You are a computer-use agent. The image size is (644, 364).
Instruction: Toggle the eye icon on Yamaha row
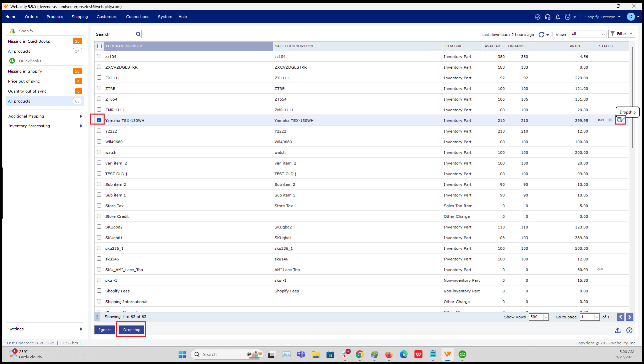coord(610,120)
